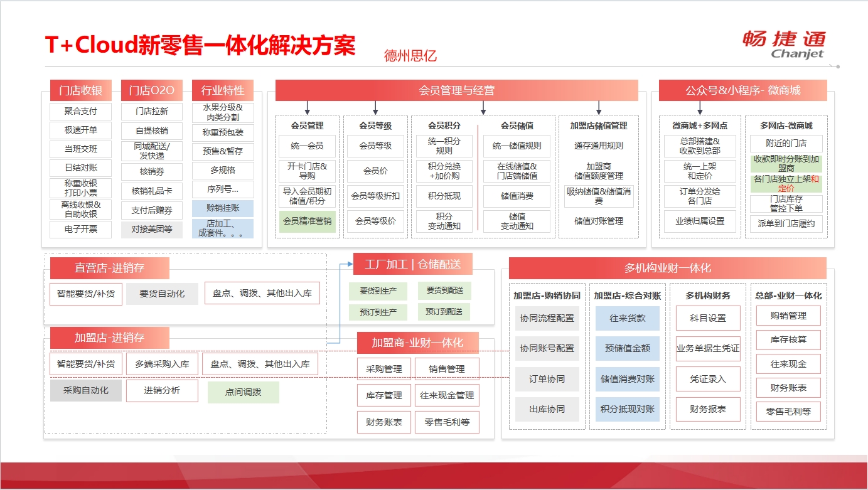Click the 多规格 box

point(223,171)
